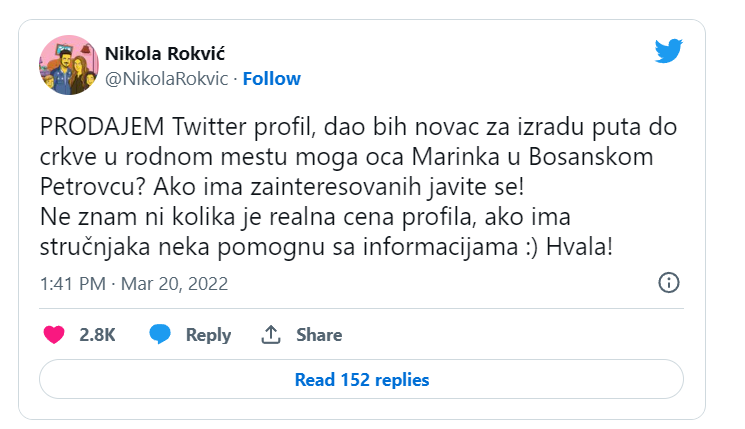Click the Reply text label
Image resolution: width=745 pixels, height=429 pixels.
click(209, 335)
